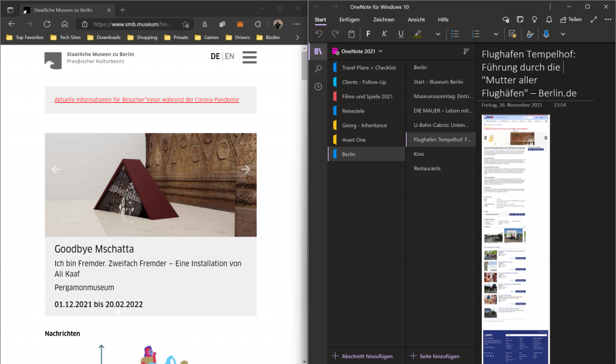Open the Museumssonntag page
The width and height of the screenshot is (616, 364).
pos(441,96)
